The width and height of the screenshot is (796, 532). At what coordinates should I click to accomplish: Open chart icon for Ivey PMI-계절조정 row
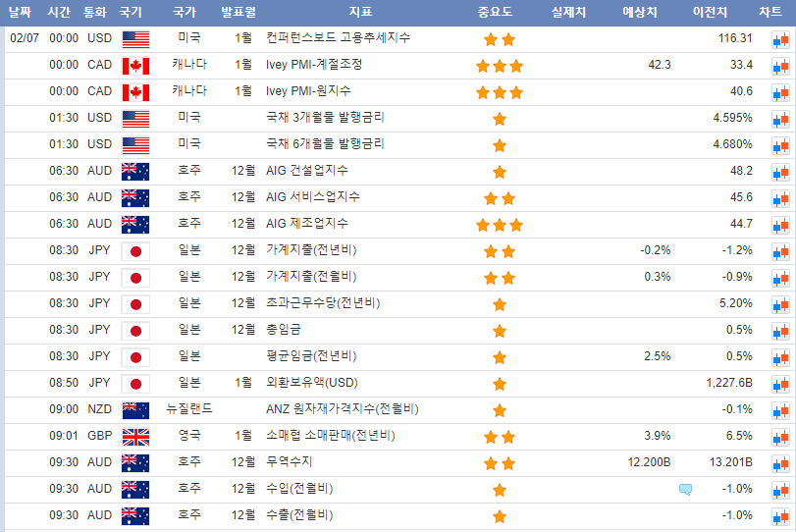pos(779,66)
